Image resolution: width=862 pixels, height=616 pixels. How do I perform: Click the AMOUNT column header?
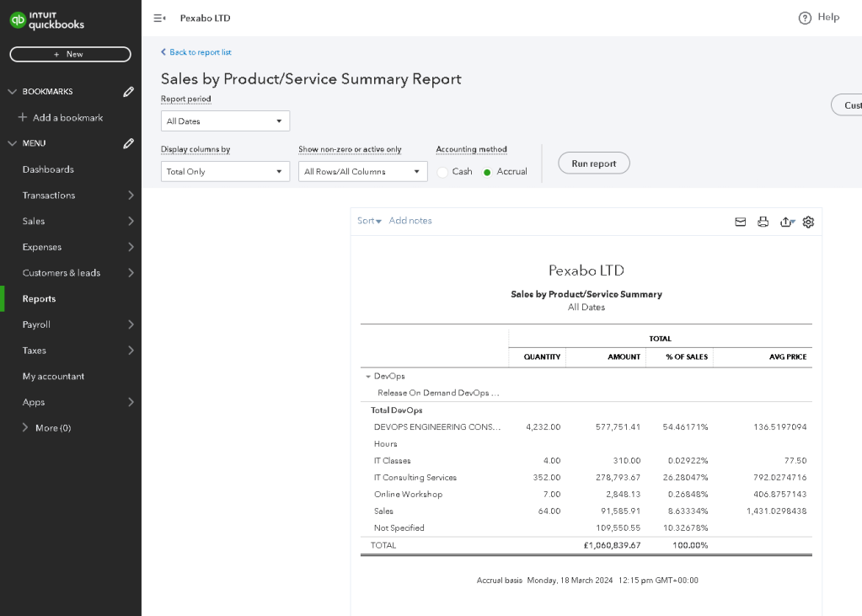tap(624, 357)
